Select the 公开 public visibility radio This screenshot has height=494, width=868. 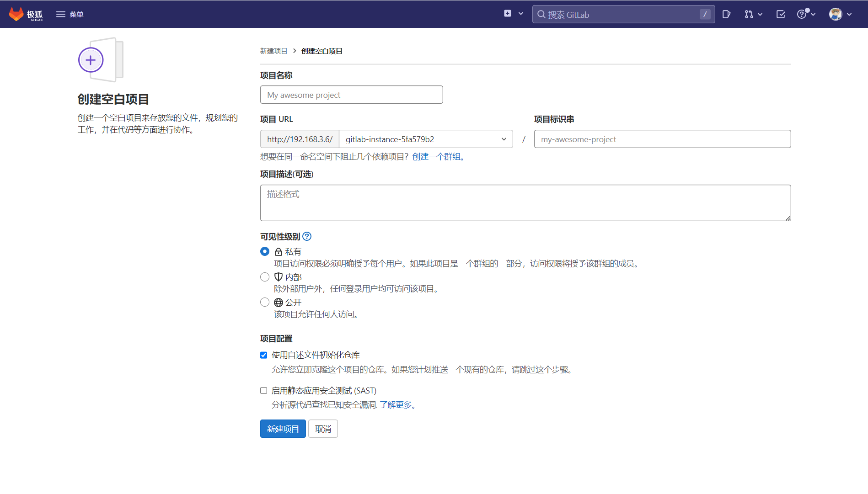pos(265,302)
